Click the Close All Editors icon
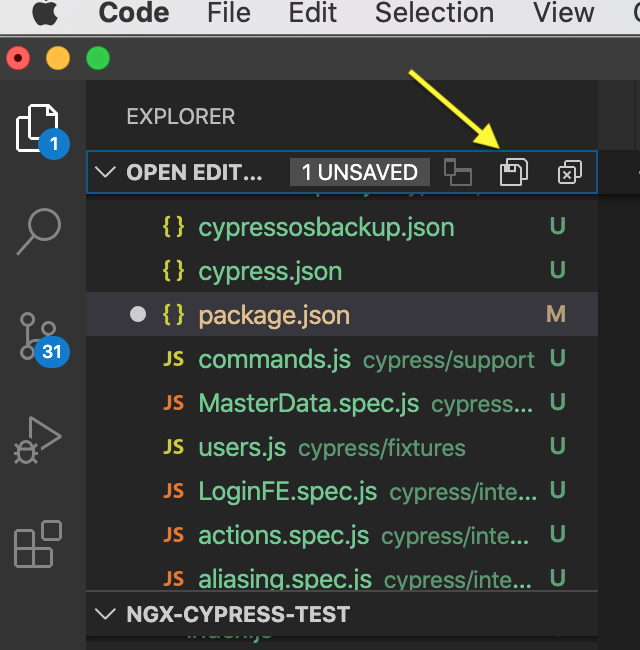The image size is (640, 650). tap(569, 172)
